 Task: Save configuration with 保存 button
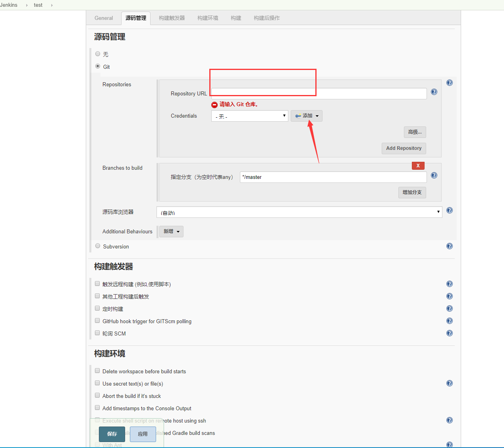[112, 434]
